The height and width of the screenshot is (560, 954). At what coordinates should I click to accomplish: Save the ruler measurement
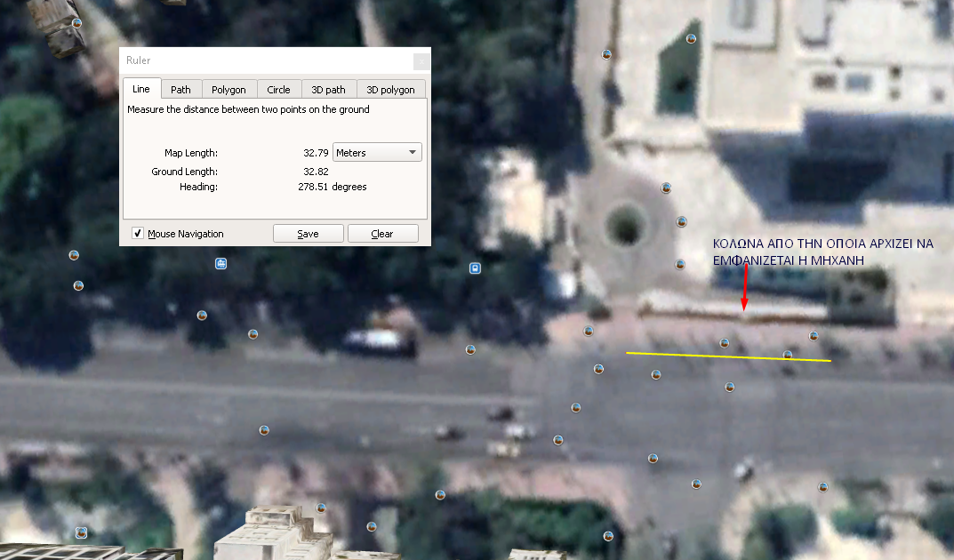(x=308, y=234)
